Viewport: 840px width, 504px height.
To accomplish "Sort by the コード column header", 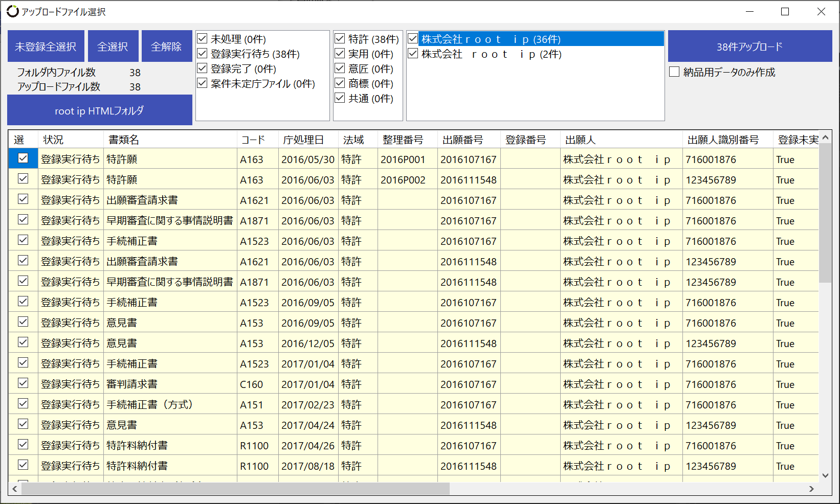I will pyautogui.click(x=258, y=140).
